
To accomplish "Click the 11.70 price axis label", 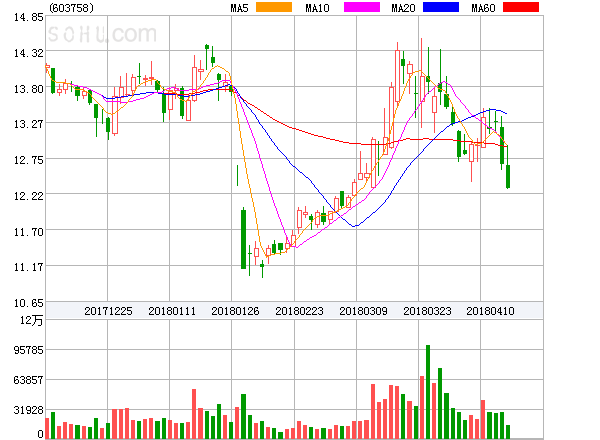I will coord(29,232).
